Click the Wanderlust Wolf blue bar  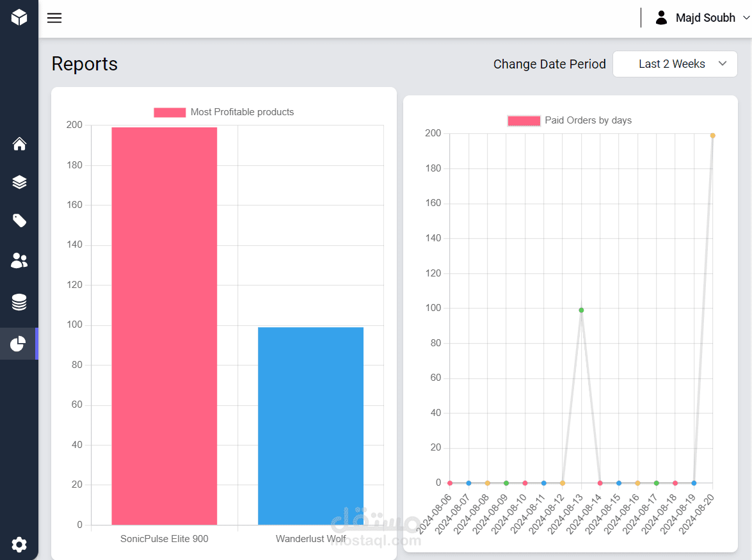311,426
